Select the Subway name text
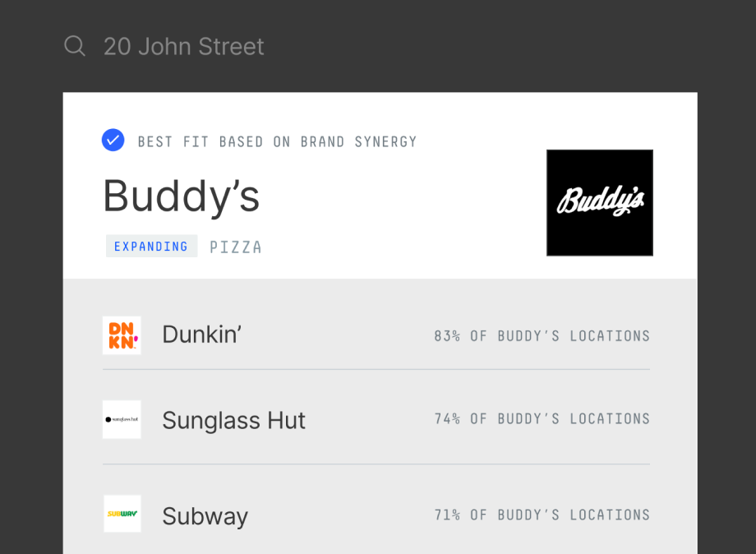Image resolution: width=756 pixels, height=554 pixels. pyautogui.click(x=205, y=516)
